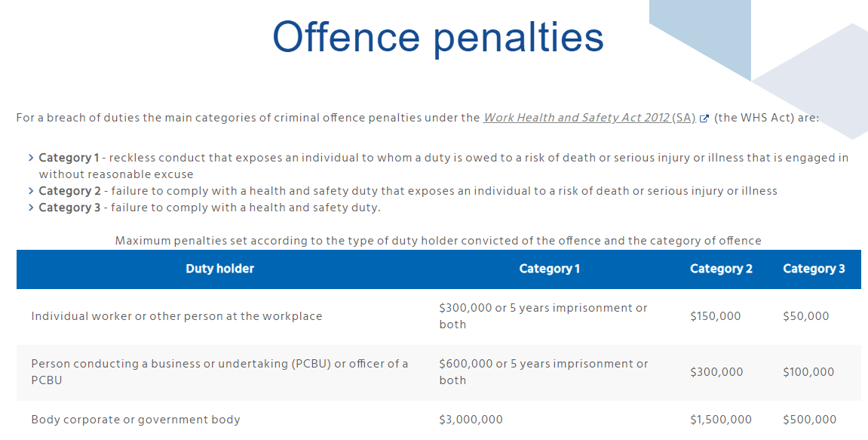Click the $600,000 or 5 years imprisonment cell
This screenshot has width=868, height=440.
544,372
